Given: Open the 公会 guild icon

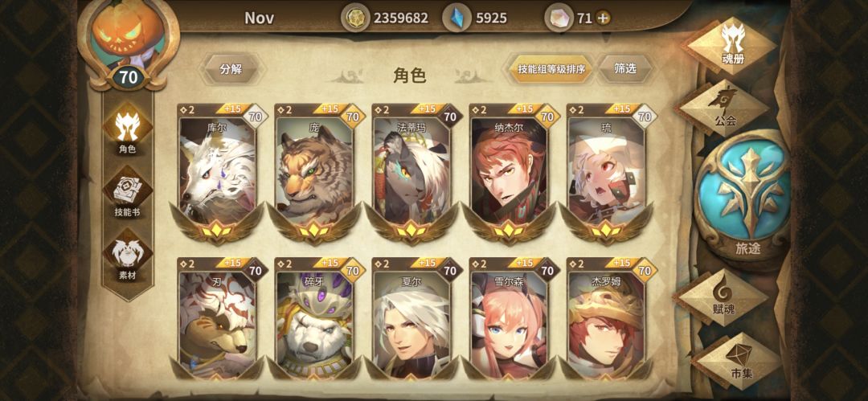Looking at the screenshot, I should pos(724,108).
